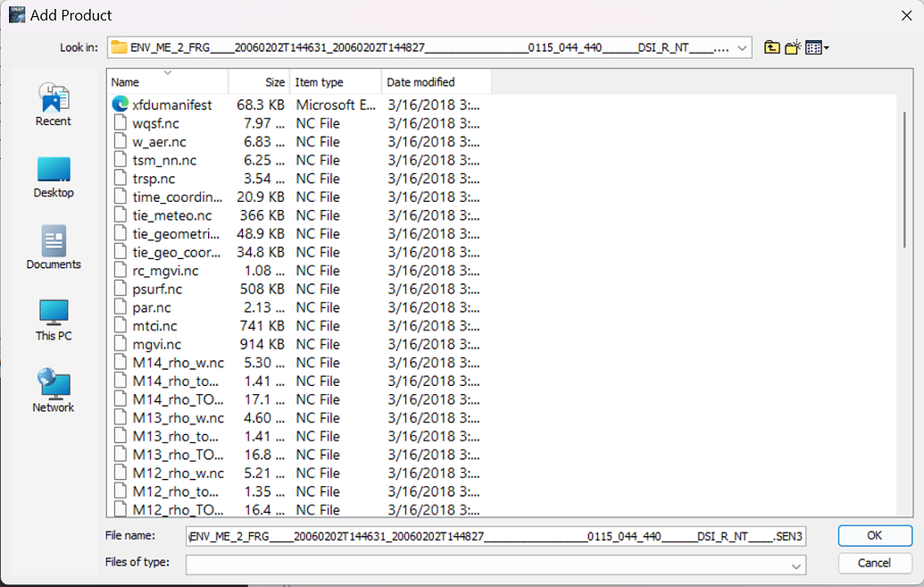Go to the Desktop shortcut

(54, 177)
